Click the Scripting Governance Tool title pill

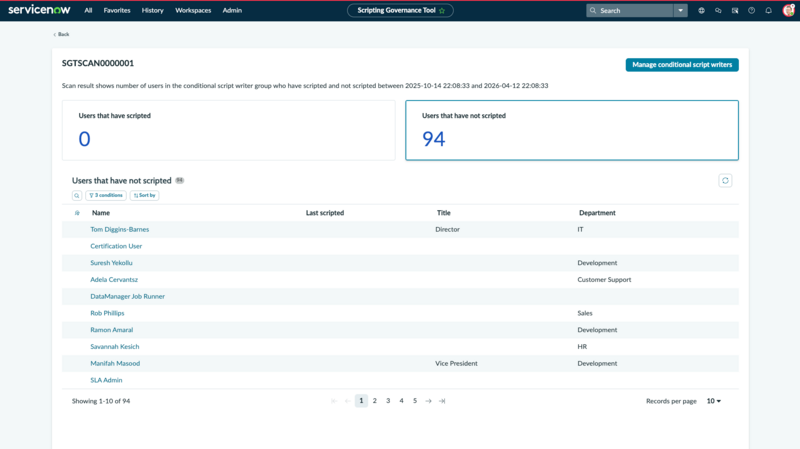[400, 10]
